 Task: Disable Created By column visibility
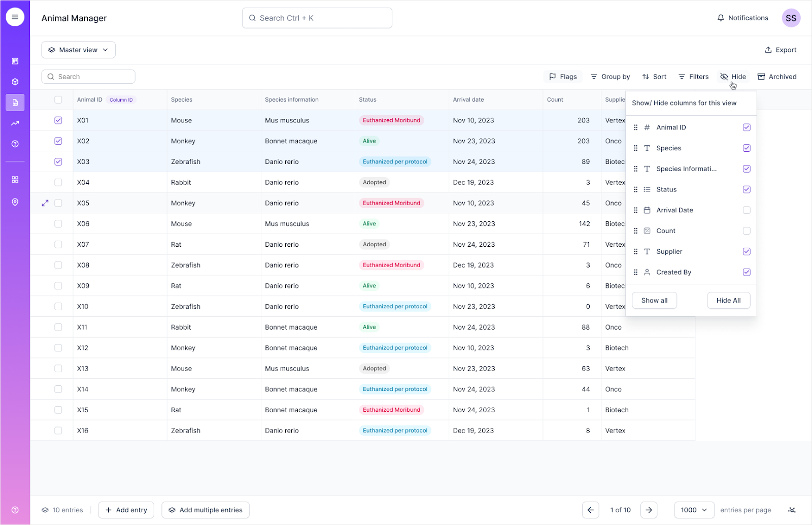tap(747, 272)
